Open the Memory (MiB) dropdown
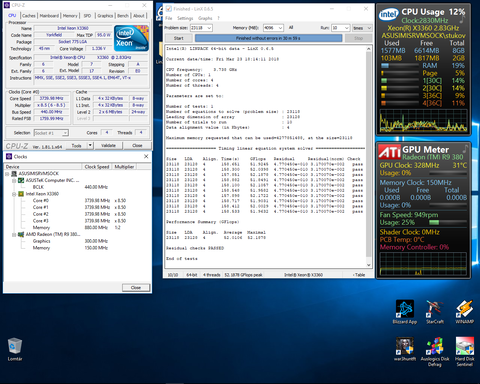Image resolution: width=480 pixels, height=384 pixels. [x=273, y=28]
